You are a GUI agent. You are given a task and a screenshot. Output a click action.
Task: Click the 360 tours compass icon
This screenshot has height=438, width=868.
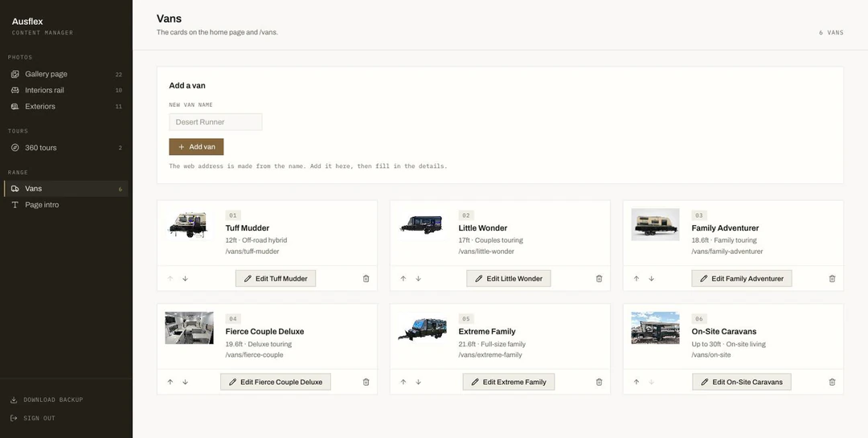15,148
